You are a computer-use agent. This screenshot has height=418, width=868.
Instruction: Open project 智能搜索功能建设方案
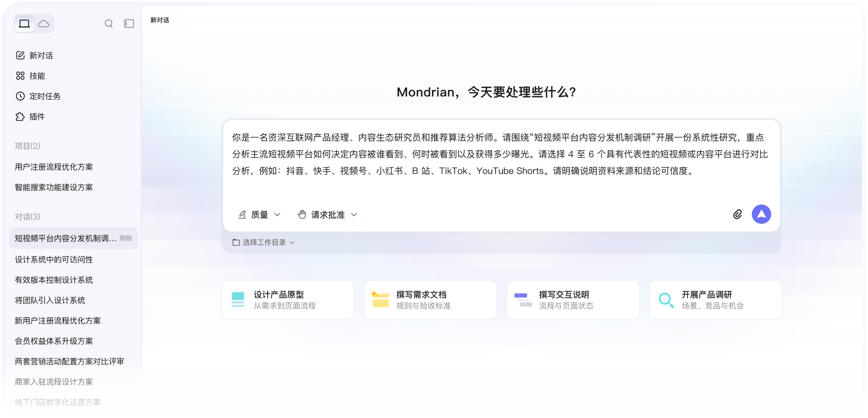click(54, 187)
